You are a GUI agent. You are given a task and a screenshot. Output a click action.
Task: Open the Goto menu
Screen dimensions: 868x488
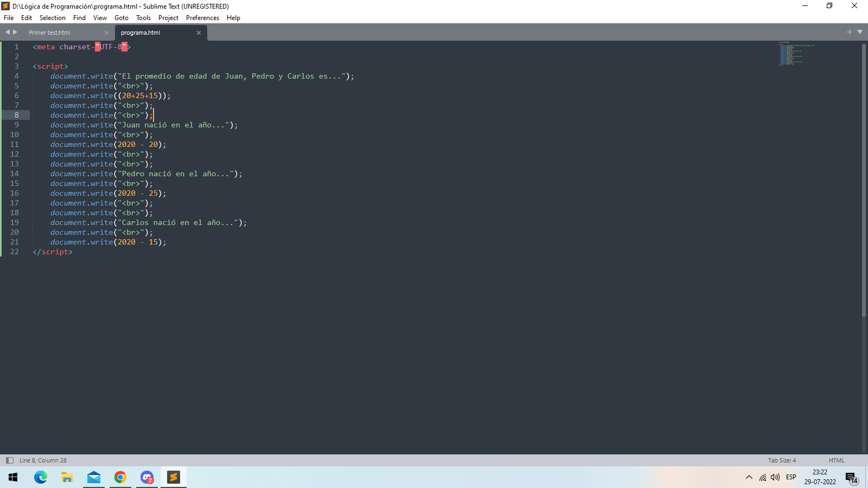122,18
